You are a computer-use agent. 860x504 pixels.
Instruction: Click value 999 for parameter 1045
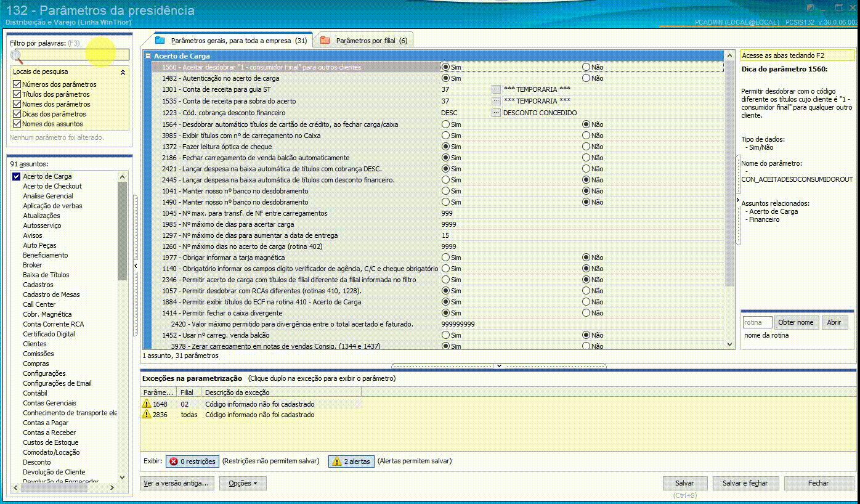coord(447,213)
